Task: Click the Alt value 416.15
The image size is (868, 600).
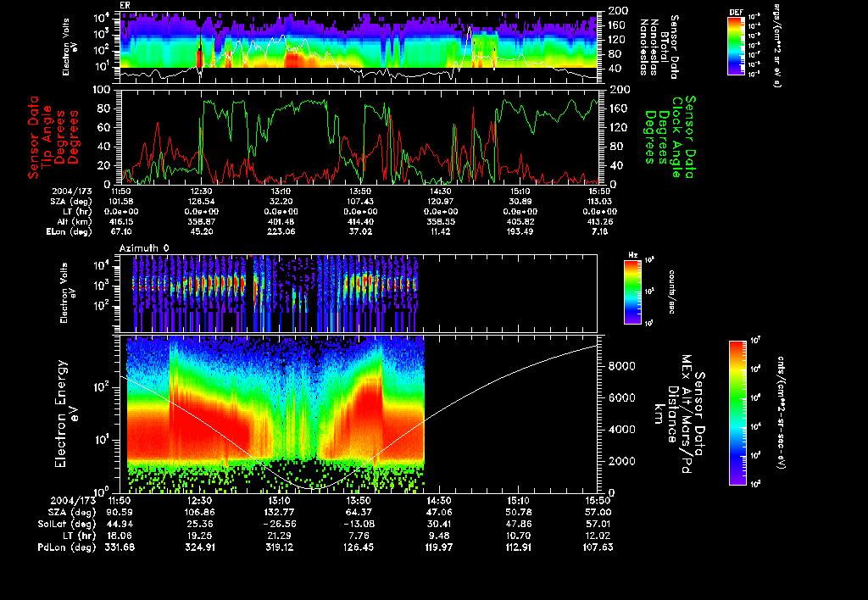Action: (122, 221)
